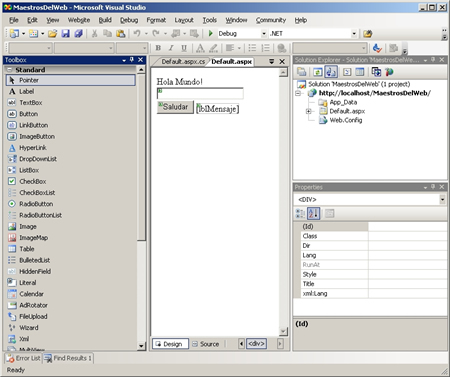Toggle Bold formatting
Viewport: 450px width, 377px height.
(x=158, y=48)
